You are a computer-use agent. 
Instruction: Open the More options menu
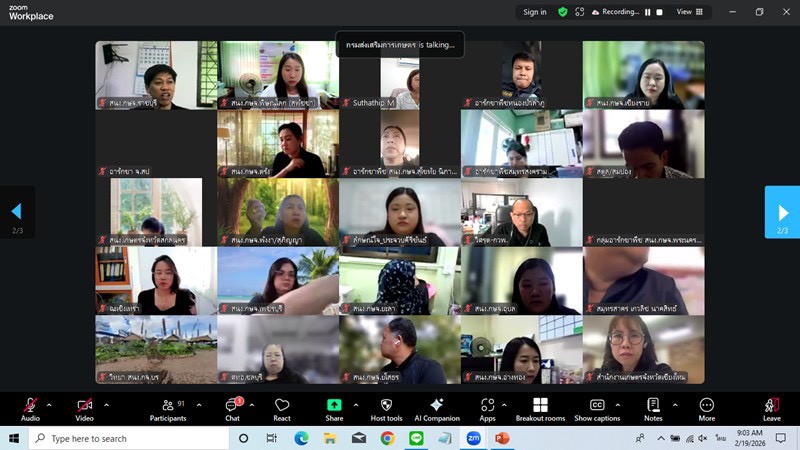coord(706,408)
